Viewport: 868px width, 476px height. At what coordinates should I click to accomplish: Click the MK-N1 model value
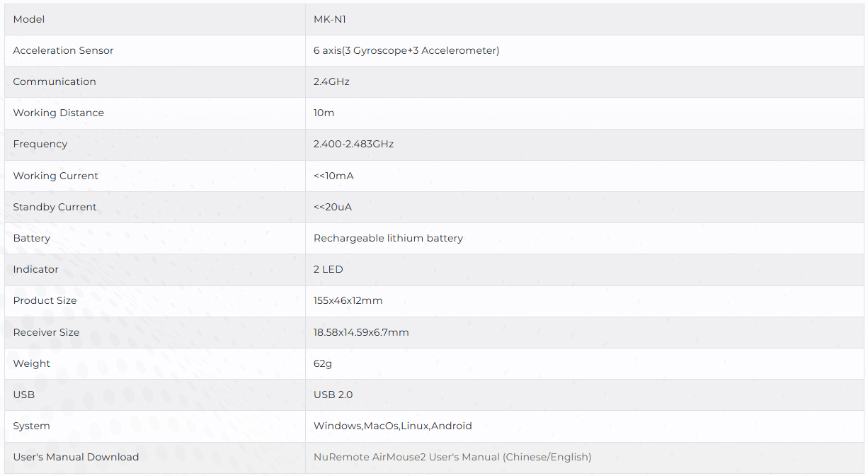pyautogui.click(x=329, y=19)
